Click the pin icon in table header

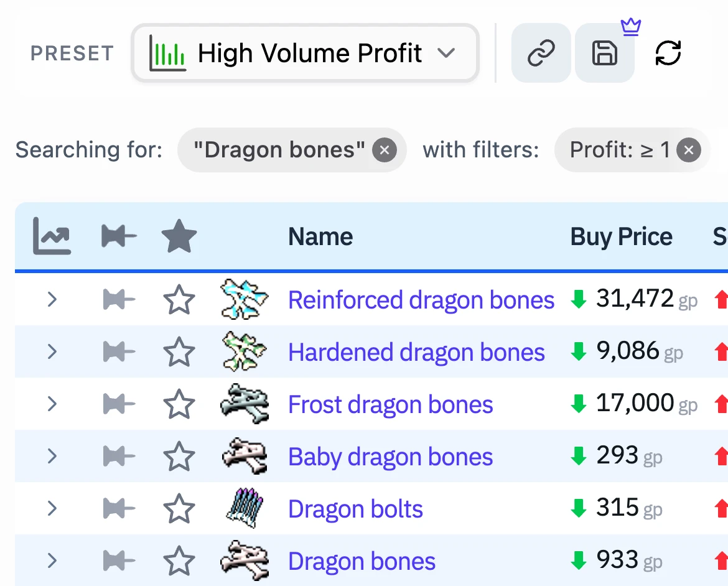coord(119,236)
